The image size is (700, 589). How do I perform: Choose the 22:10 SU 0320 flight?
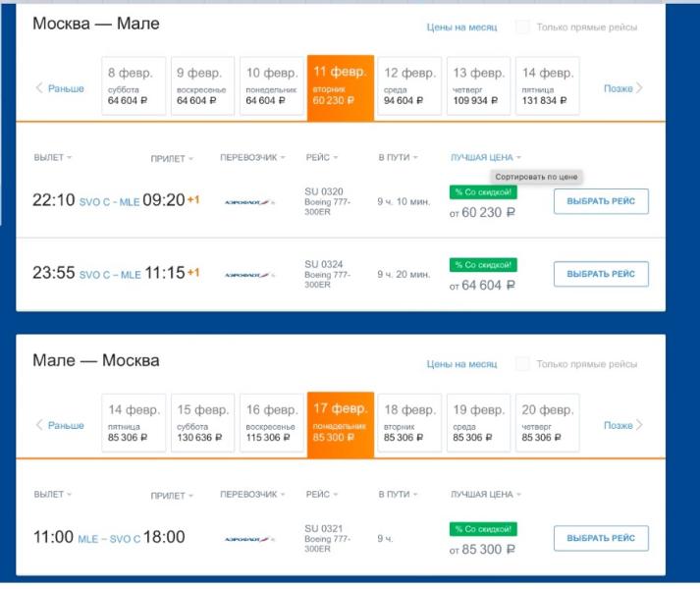[x=601, y=201]
